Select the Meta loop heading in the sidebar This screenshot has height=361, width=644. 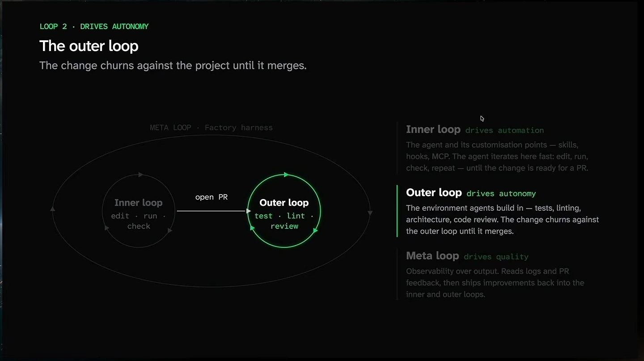(x=432, y=256)
